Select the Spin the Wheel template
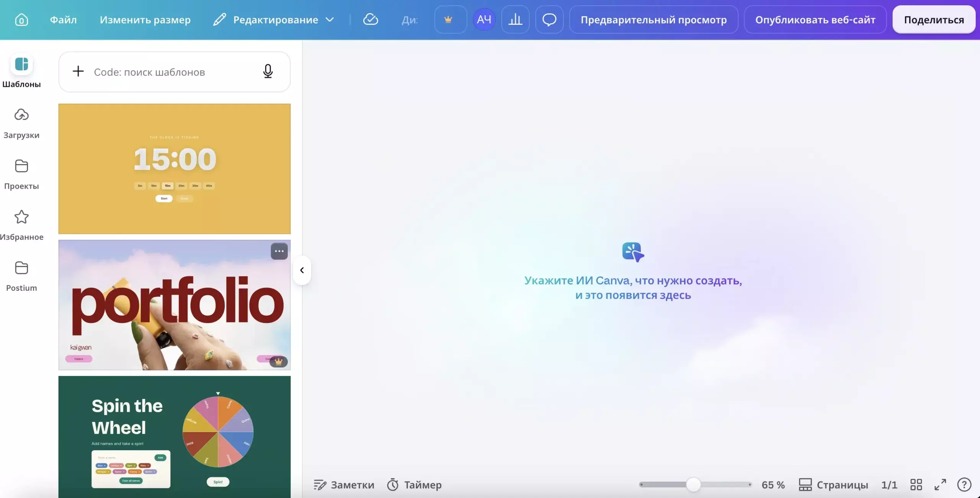This screenshot has height=498, width=980. [x=175, y=437]
